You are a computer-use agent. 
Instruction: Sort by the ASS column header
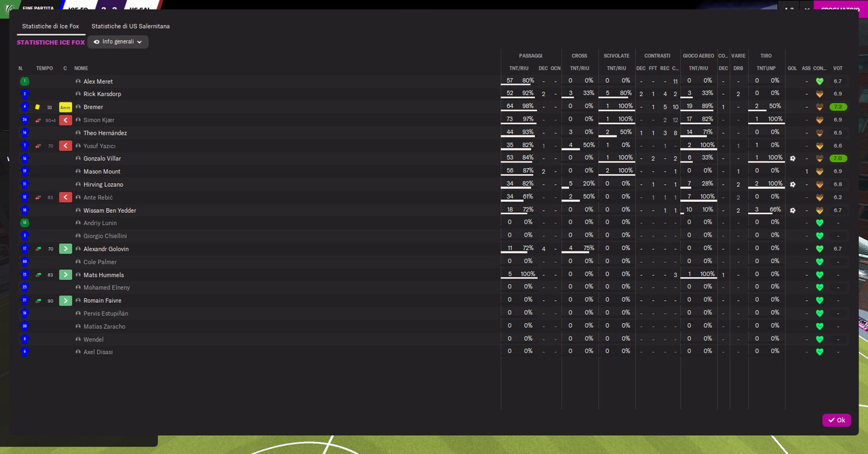click(806, 68)
